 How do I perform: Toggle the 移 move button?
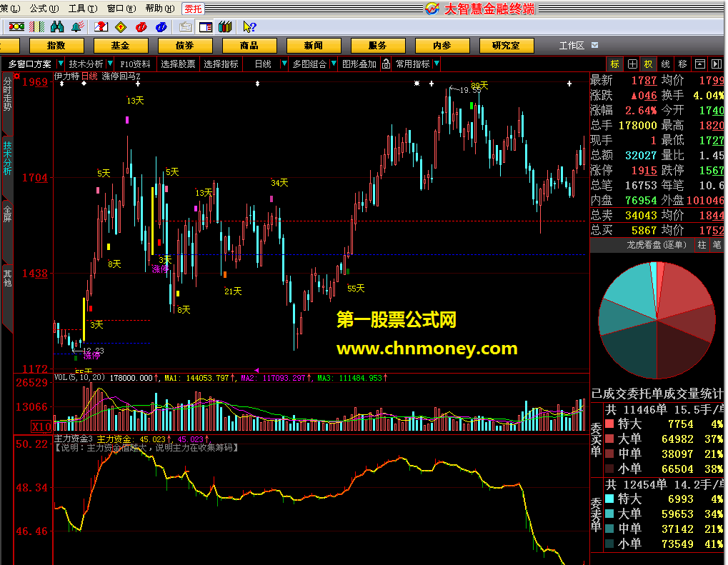point(682,64)
